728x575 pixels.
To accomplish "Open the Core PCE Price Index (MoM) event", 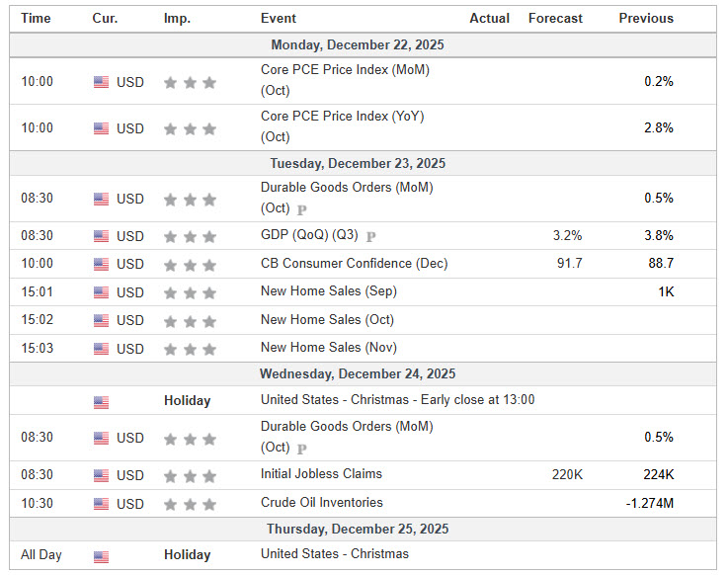I will pyautogui.click(x=345, y=70).
